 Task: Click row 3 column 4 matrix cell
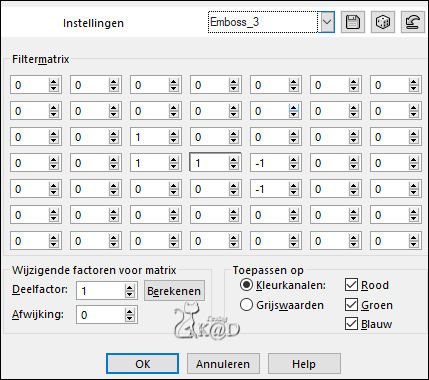[x=210, y=137]
